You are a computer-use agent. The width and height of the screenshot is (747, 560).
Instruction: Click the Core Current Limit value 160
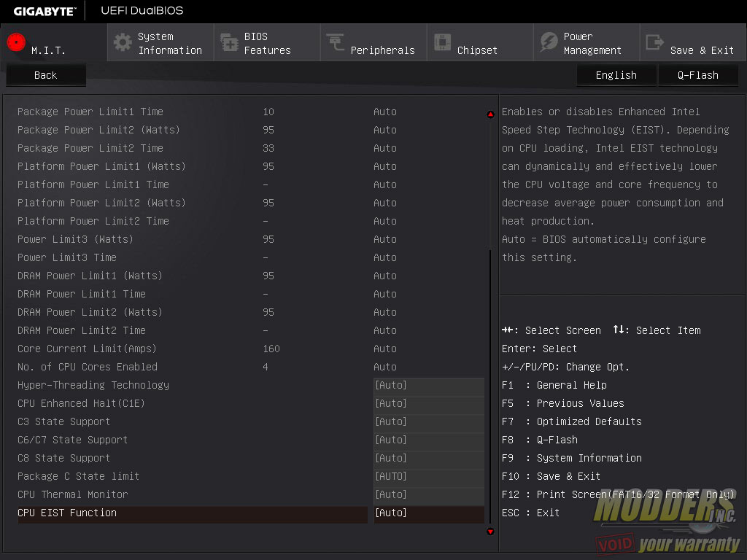pyautogui.click(x=271, y=349)
